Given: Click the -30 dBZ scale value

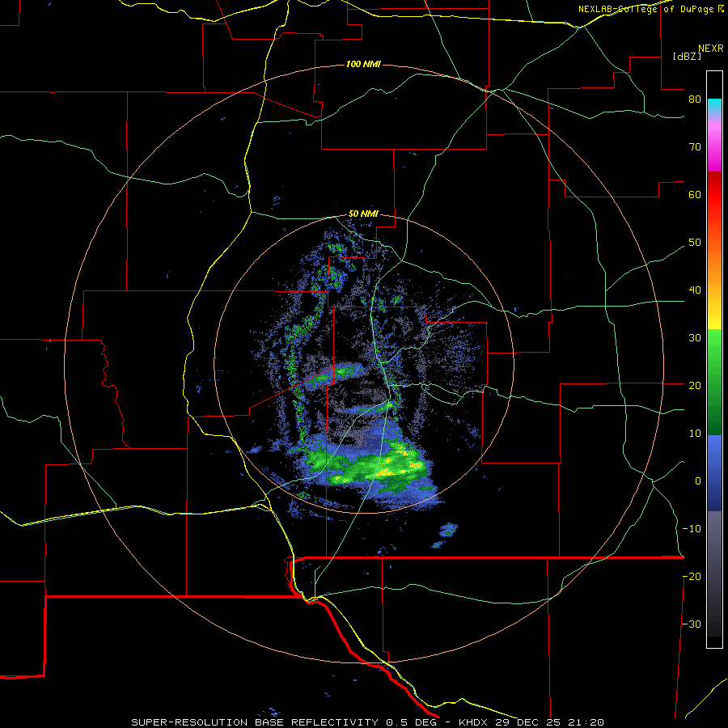Looking at the screenshot, I should coord(692,624).
